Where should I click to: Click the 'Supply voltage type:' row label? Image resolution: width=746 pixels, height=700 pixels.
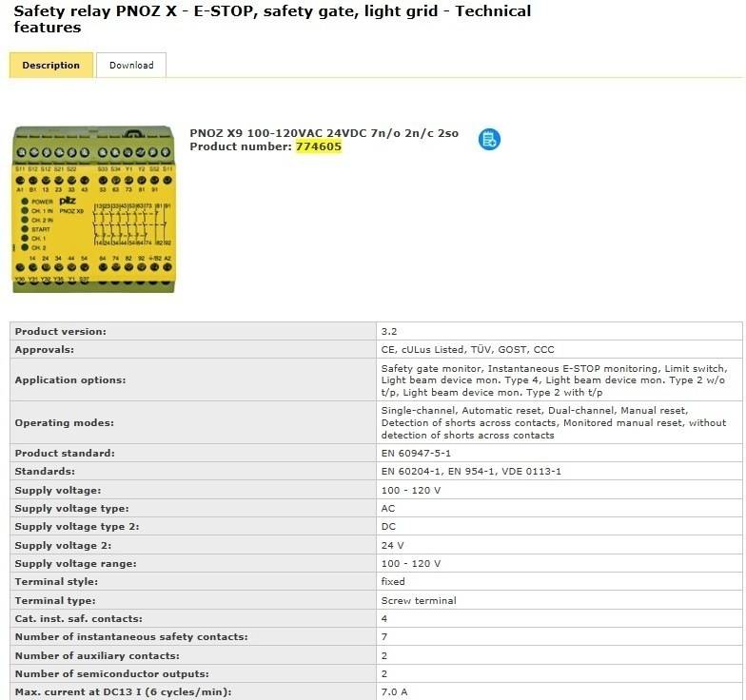pos(72,508)
